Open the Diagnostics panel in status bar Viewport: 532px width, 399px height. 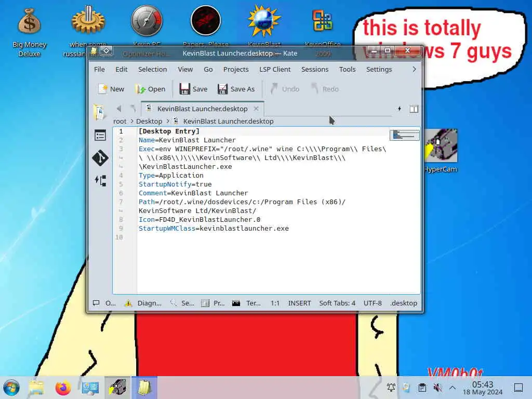click(x=143, y=303)
